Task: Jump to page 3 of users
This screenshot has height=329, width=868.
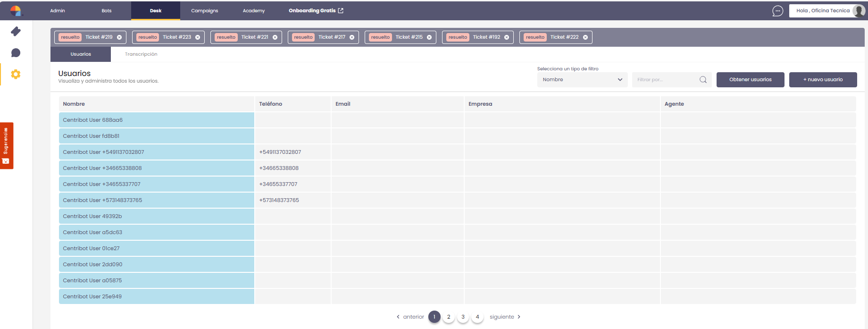Action: (x=463, y=317)
